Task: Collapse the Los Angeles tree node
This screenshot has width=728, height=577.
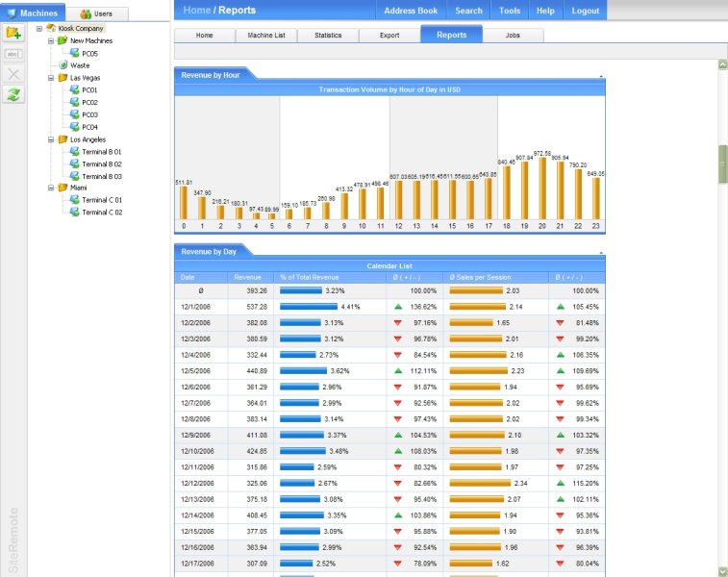Action: (x=50, y=139)
